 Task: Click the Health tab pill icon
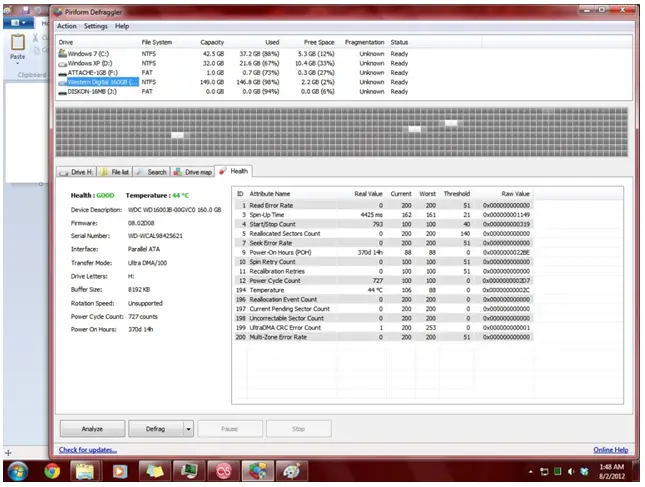(x=223, y=171)
